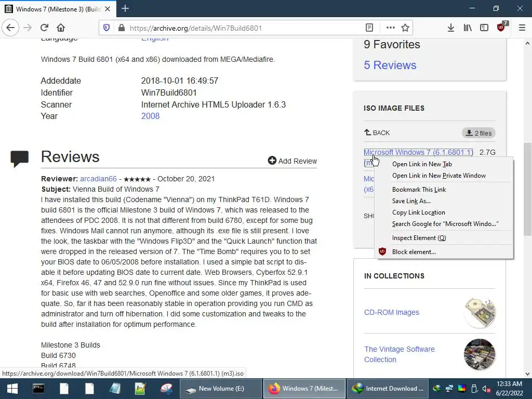Select Save Link As...
The image size is (532, 399).
[411, 201]
